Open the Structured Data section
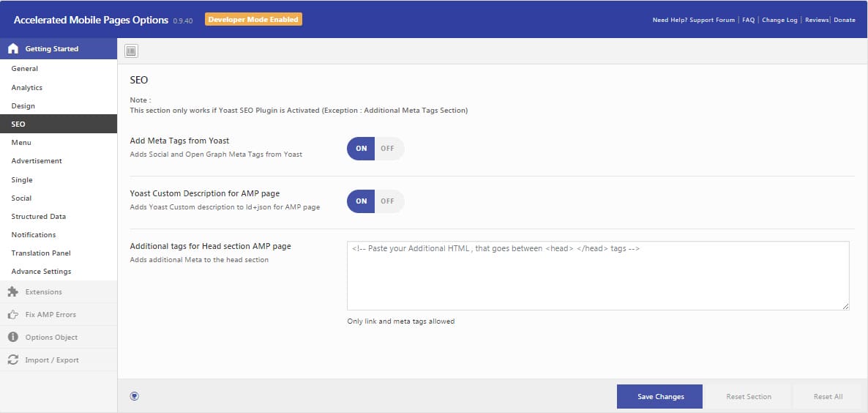The width and height of the screenshot is (868, 413). point(39,217)
